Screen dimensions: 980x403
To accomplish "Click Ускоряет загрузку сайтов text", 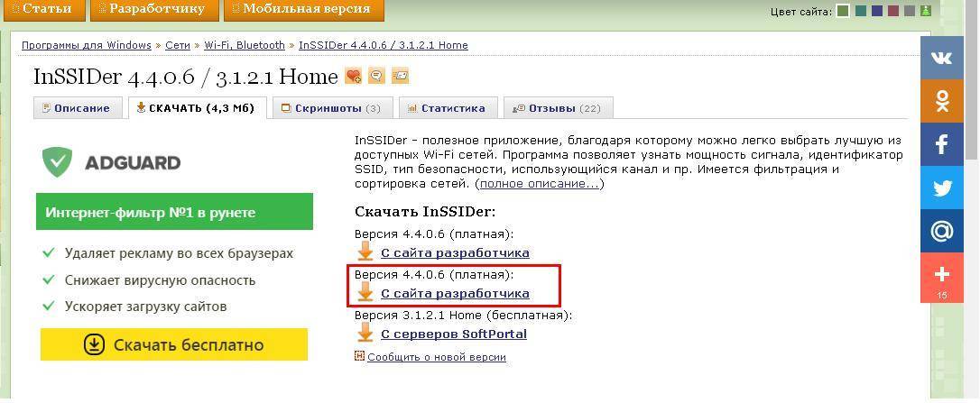I will (145, 307).
